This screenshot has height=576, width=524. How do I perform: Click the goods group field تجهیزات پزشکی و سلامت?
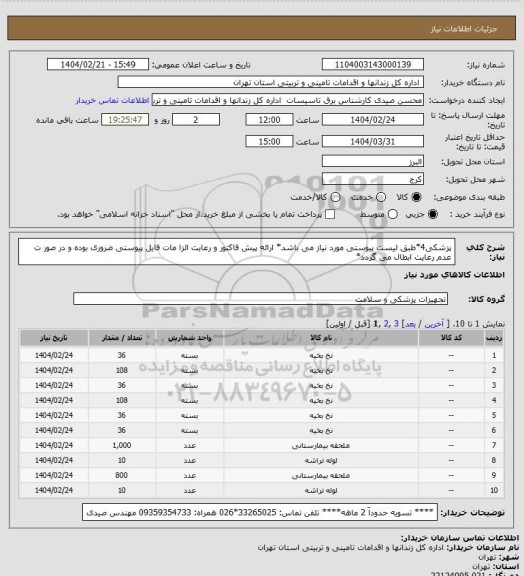click(260, 299)
